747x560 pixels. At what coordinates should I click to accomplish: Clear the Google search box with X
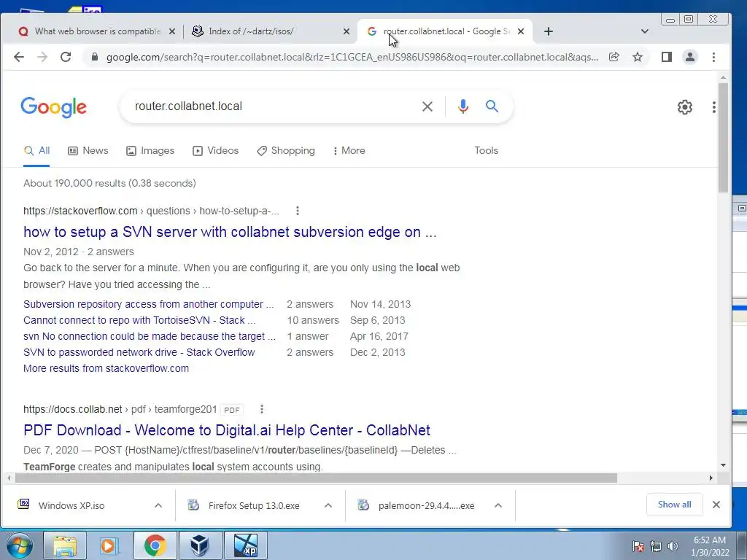pyautogui.click(x=427, y=106)
